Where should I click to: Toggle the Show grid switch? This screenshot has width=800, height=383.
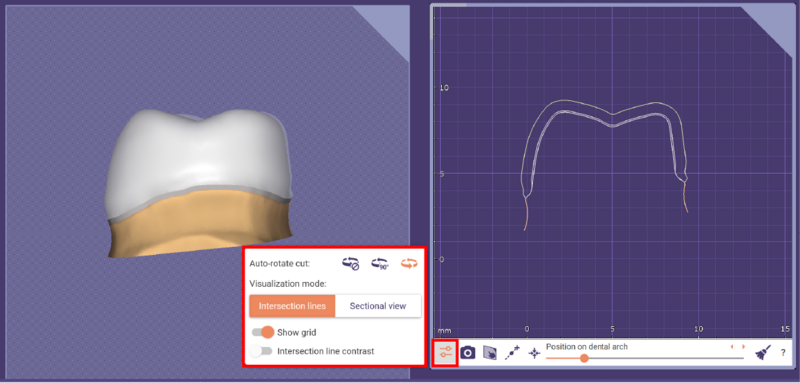[263, 333]
